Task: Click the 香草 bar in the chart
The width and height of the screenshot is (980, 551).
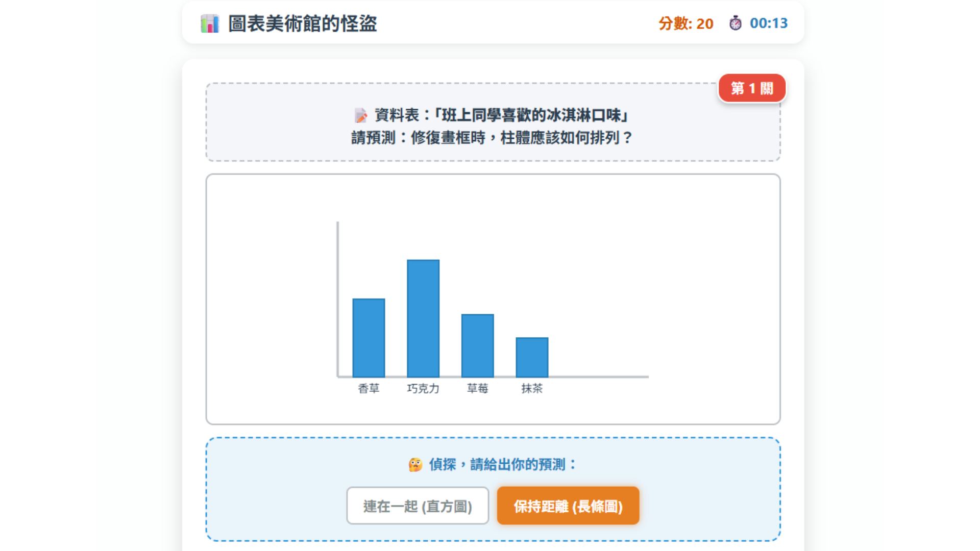Action: coord(369,338)
